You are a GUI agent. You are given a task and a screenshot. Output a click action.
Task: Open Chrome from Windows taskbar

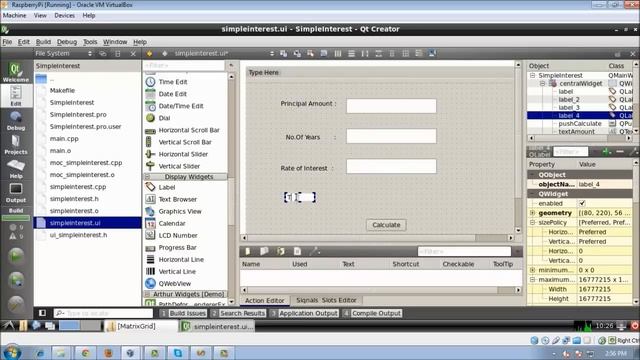click(x=85, y=353)
